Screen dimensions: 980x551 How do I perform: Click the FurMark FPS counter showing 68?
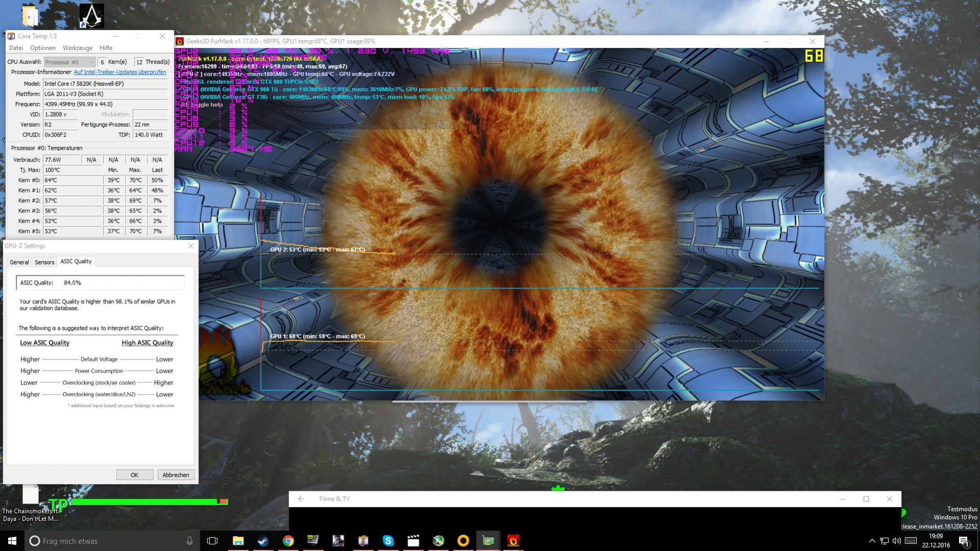point(814,56)
